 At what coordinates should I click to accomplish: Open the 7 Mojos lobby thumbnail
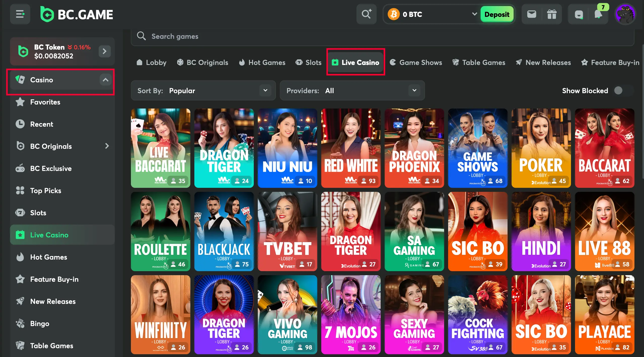(x=351, y=315)
